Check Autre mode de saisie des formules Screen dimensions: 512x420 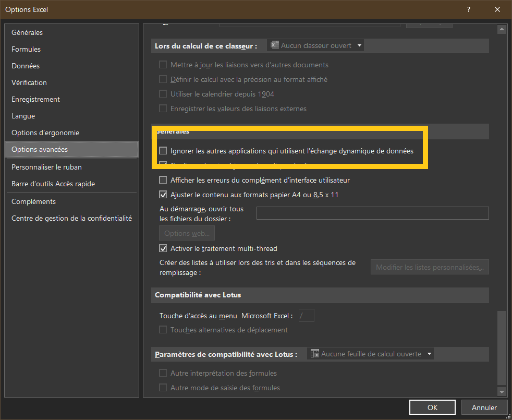point(163,388)
